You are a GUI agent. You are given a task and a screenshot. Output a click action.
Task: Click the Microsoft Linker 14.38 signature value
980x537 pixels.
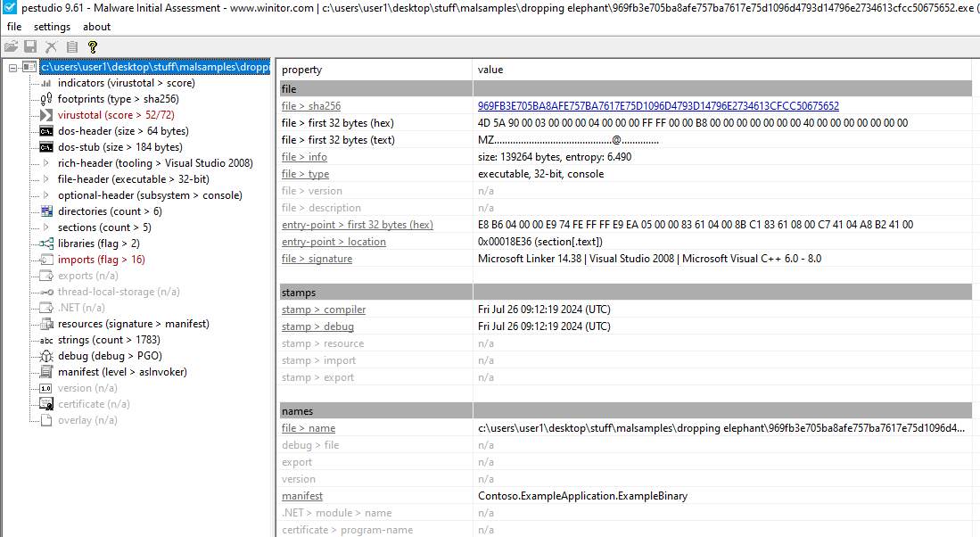[x=649, y=258]
